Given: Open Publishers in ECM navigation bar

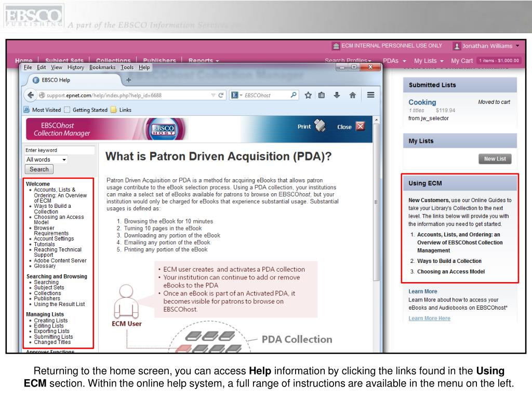Looking at the screenshot, I should [x=159, y=60].
